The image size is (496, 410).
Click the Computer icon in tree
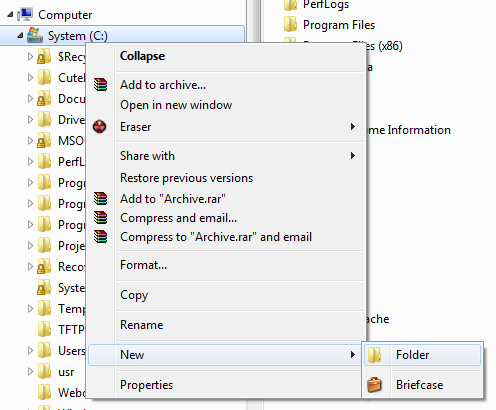coord(25,14)
